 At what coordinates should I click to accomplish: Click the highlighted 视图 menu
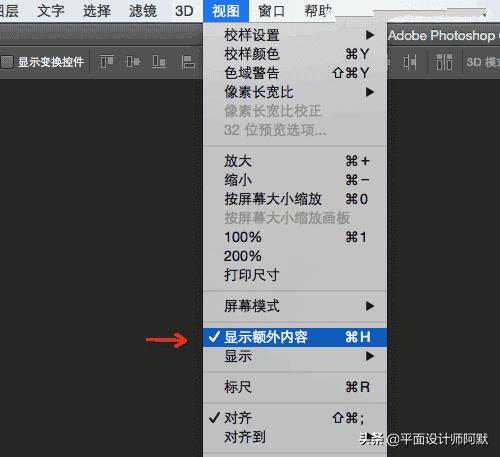point(226,11)
